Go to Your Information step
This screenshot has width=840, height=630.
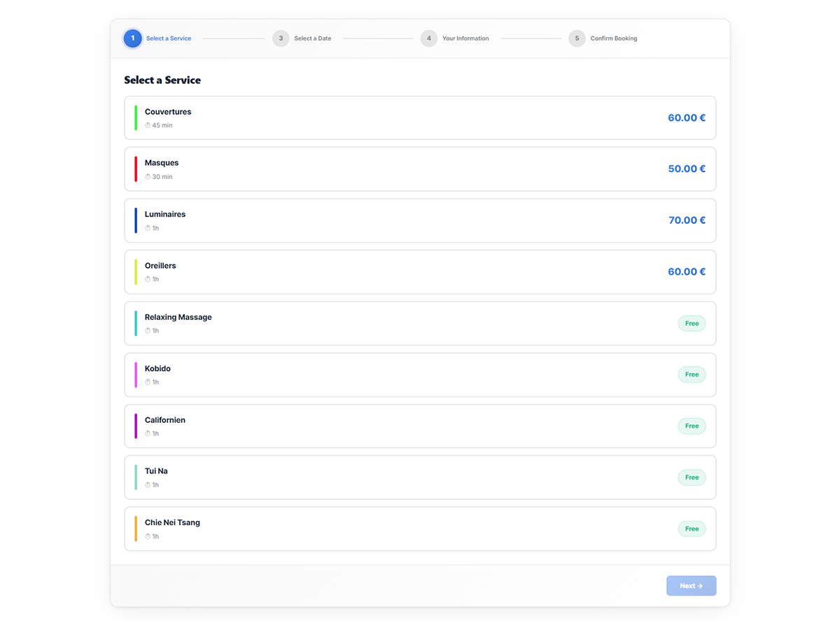pos(465,38)
